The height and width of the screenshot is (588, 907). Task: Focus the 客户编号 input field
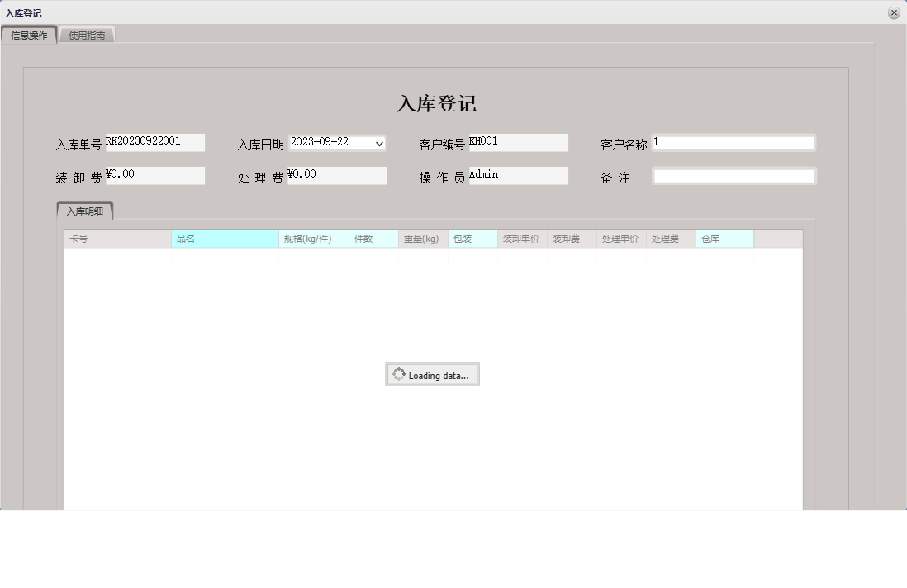[x=518, y=142]
